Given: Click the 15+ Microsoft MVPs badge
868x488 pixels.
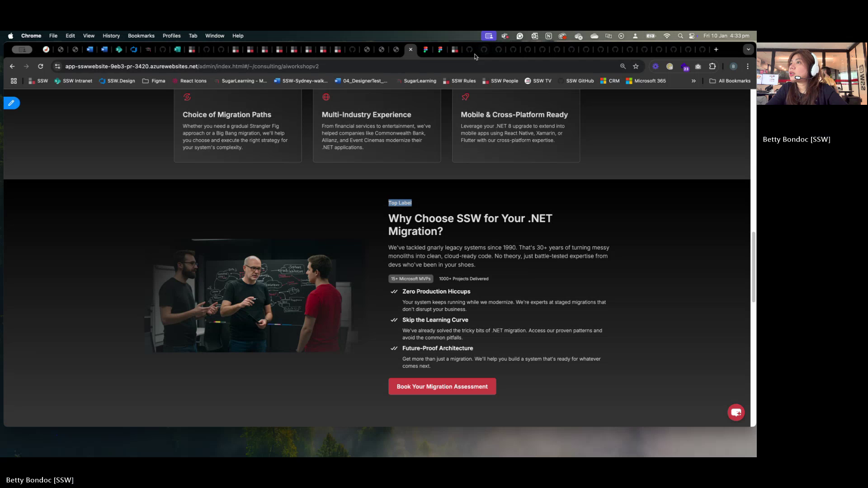Looking at the screenshot, I should point(411,278).
